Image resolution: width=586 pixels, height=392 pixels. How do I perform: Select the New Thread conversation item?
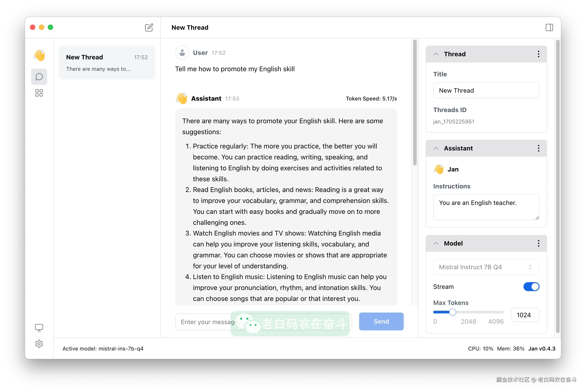point(107,63)
